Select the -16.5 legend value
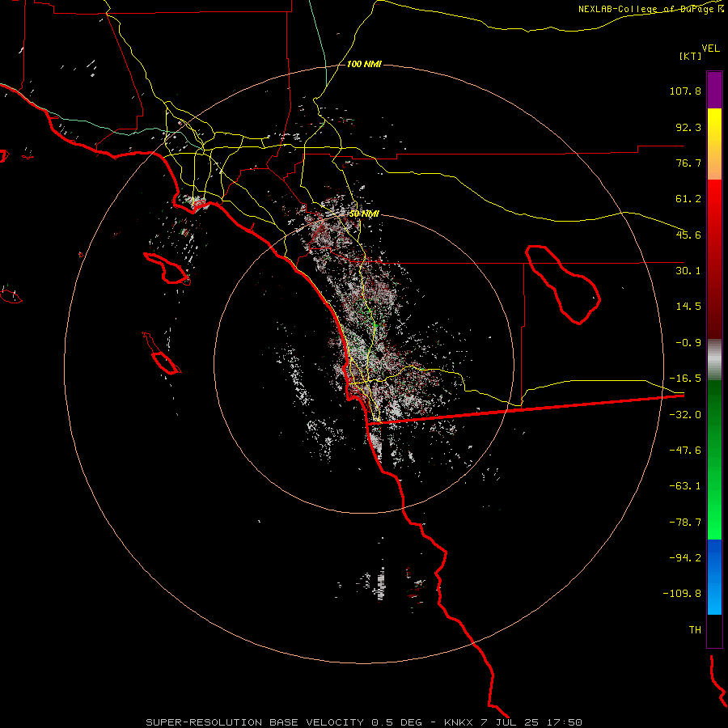This screenshot has height=728, width=728. tap(685, 379)
